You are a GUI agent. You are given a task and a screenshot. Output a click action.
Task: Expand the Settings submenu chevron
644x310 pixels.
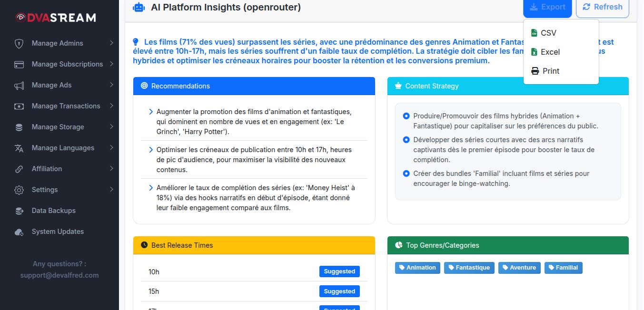pos(111,189)
